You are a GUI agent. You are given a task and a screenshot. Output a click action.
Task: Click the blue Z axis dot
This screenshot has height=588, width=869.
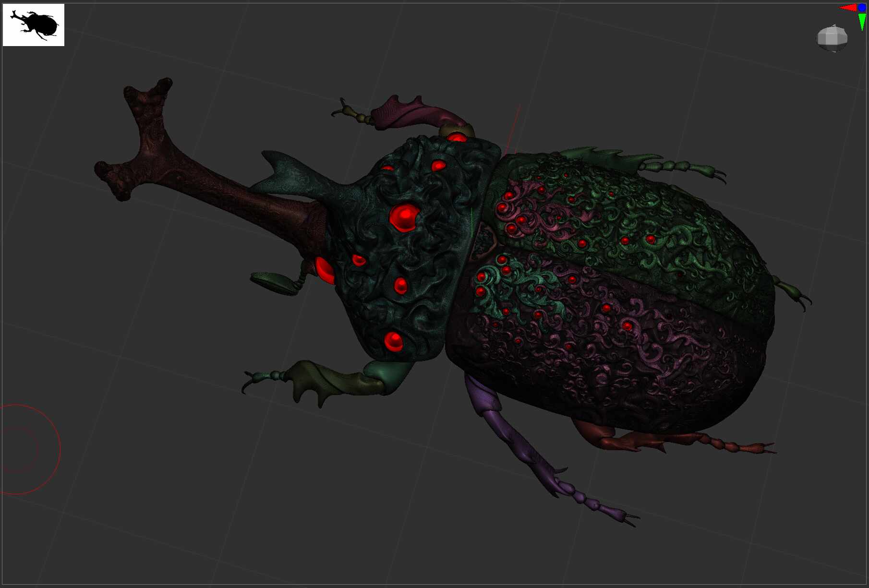click(862, 7)
